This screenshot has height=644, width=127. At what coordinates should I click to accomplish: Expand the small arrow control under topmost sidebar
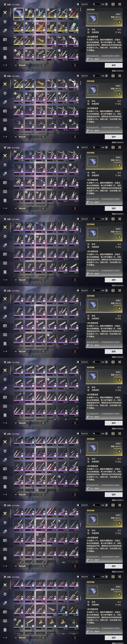click(x=5, y=65)
